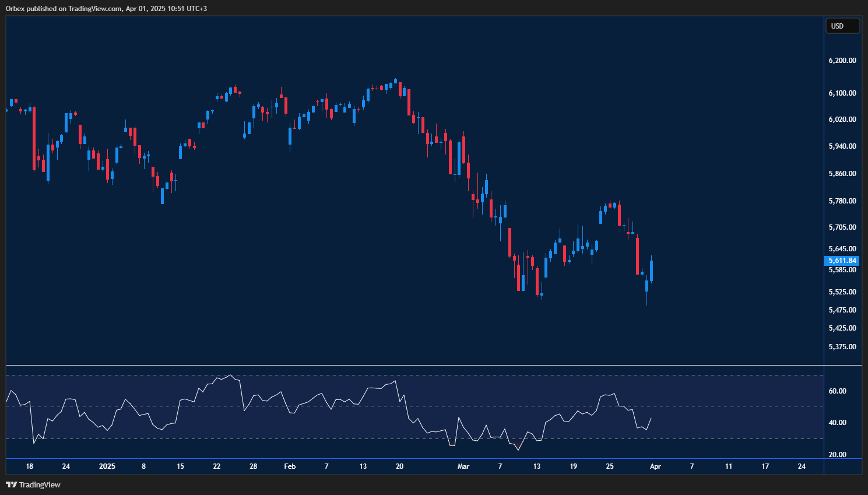Viewport: 868px width, 495px height.
Task: Open the USD currency selector
Action: click(842, 26)
